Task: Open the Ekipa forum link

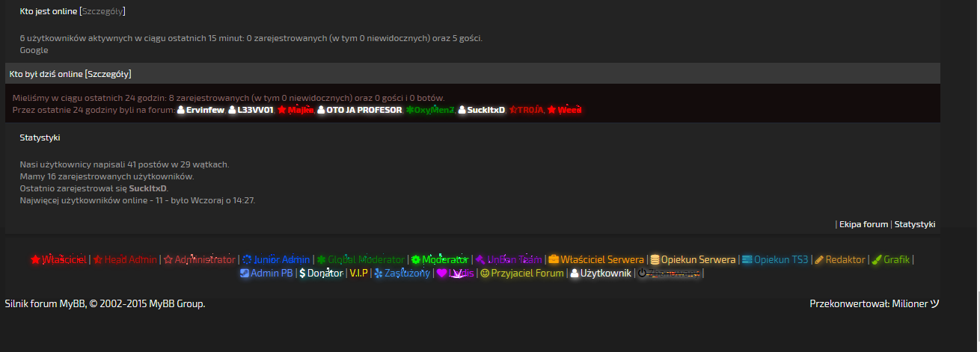Action: click(x=863, y=224)
